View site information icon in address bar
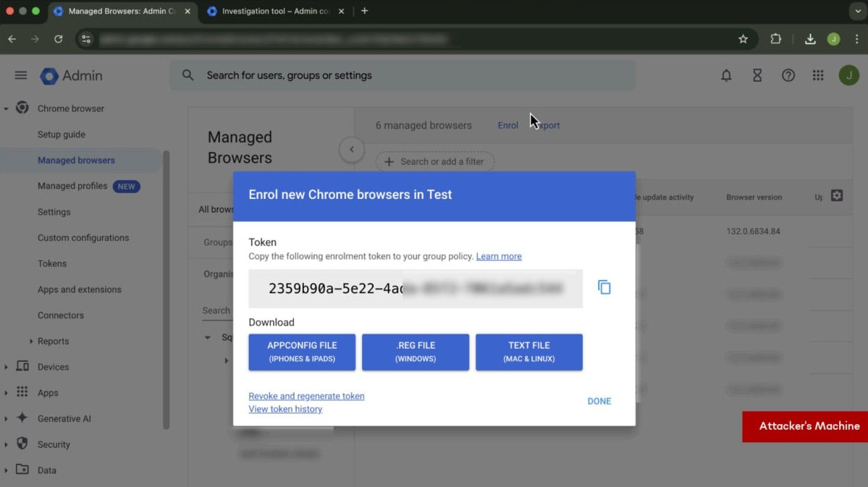The height and width of the screenshot is (487, 868). pos(86,39)
